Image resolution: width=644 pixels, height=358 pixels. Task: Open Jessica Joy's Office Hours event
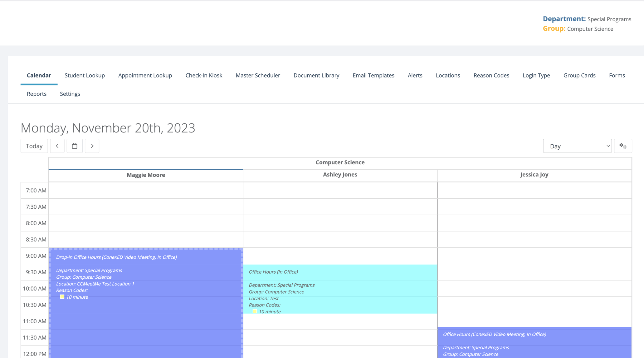click(x=534, y=341)
